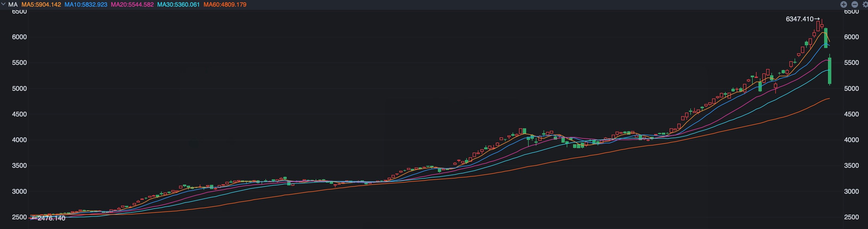
Task: Click the 4500 label on the right axis
Action: click(851, 114)
